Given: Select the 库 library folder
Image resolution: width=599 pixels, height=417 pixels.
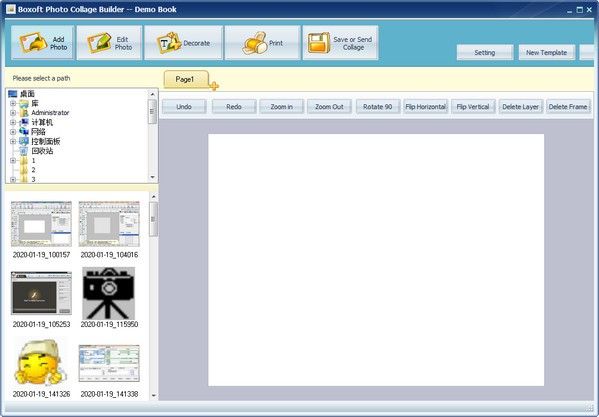Looking at the screenshot, I should [35, 103].
